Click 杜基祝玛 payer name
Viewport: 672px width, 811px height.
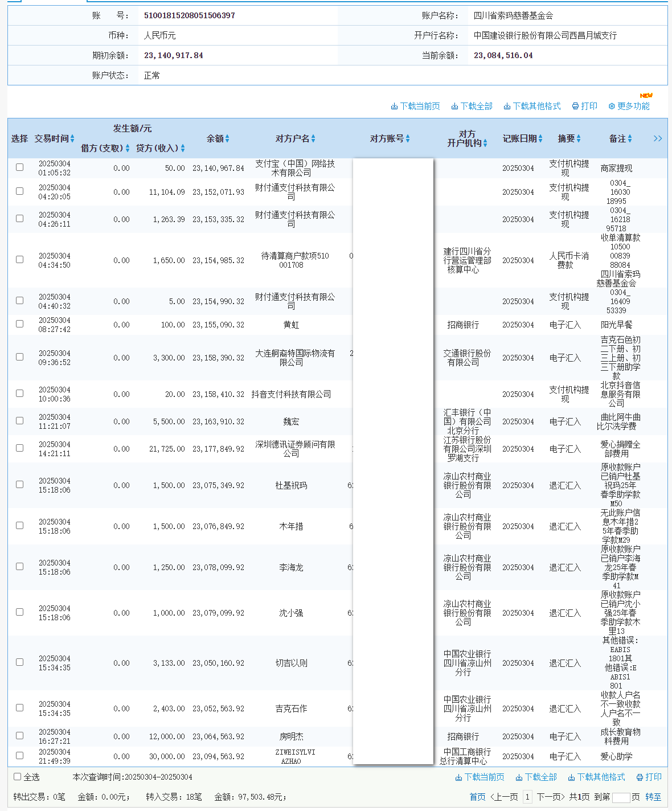coord(291,485)
